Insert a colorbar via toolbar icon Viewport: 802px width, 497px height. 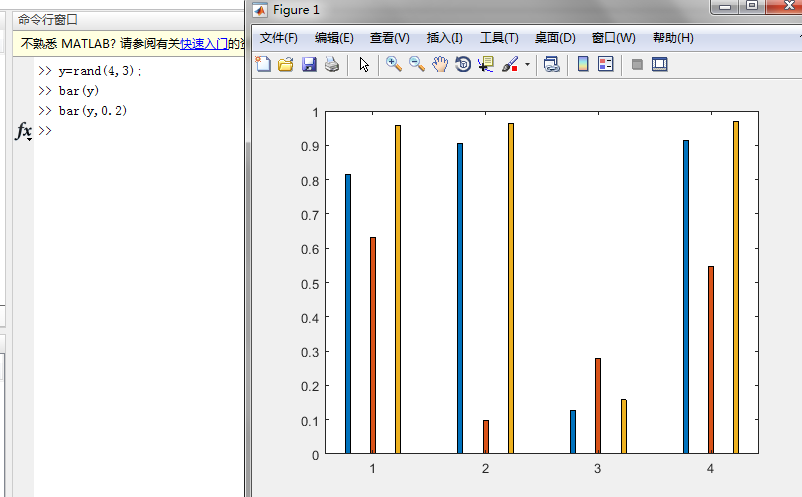click(583, 64)
